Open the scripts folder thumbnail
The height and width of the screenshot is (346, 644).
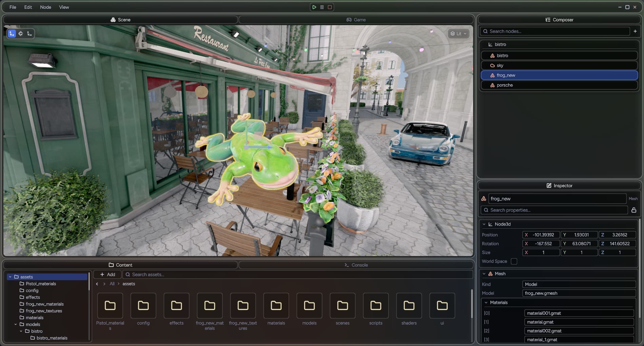(376, 306)
